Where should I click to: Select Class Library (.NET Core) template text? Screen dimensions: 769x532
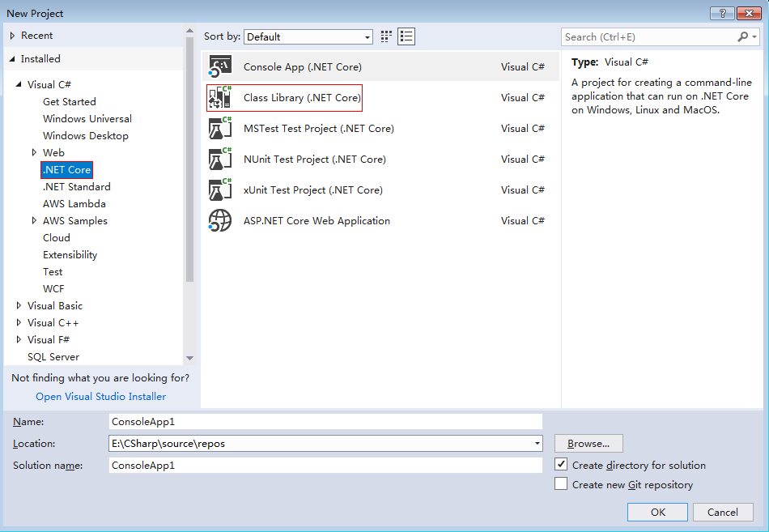click(x=302, y=98)
